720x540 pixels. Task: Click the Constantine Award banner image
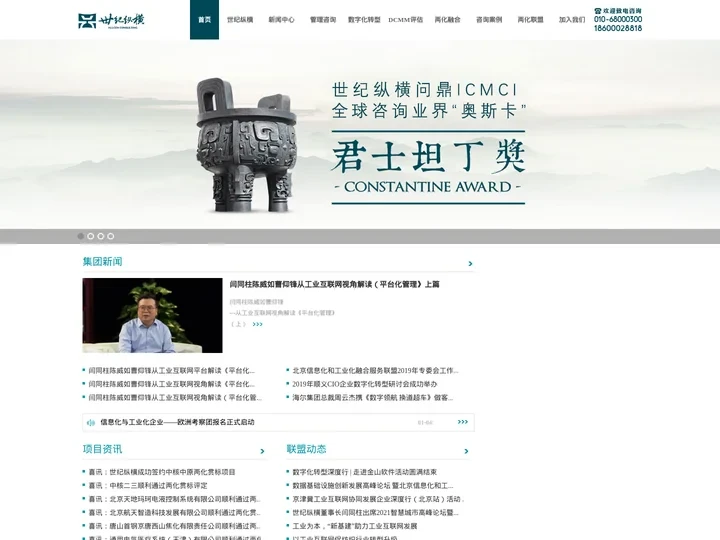pos(360,134)
